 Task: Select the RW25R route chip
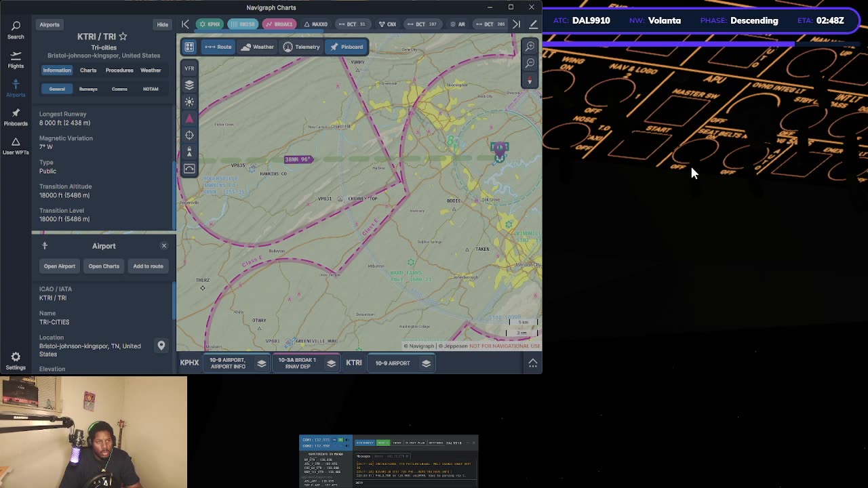pos(243,24)
